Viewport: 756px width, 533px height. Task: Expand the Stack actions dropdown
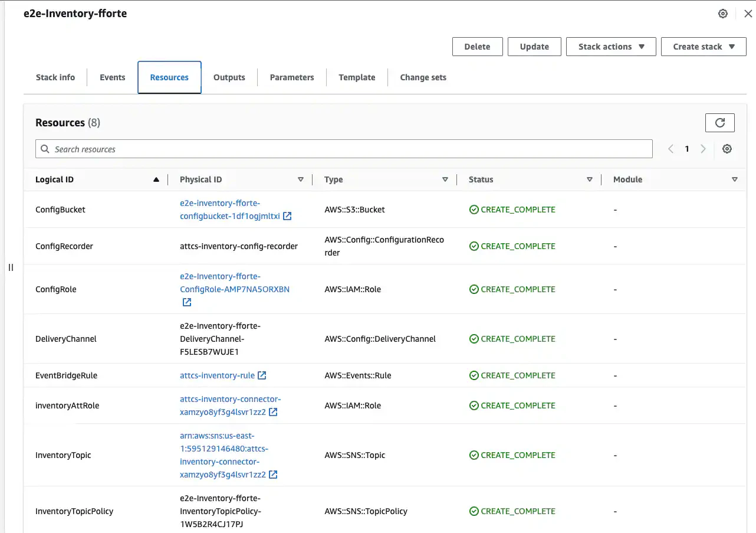tap(611, 47)
